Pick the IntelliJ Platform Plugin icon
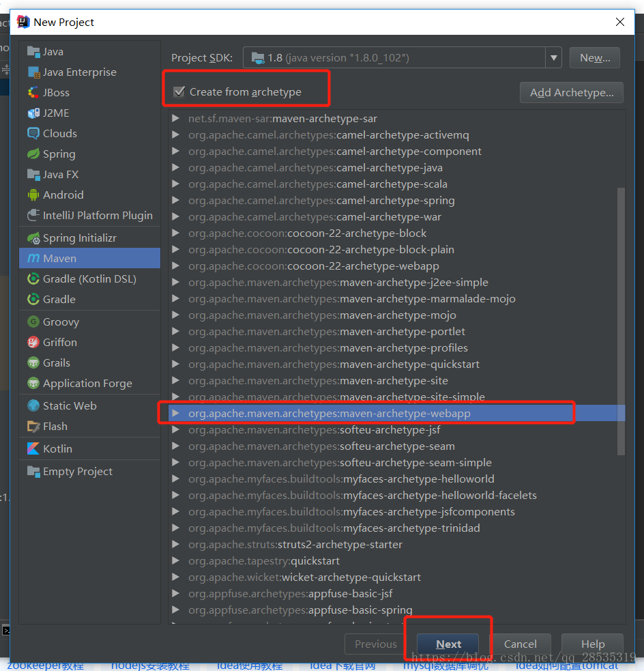The image size is (644, 671). coord(33,215)
